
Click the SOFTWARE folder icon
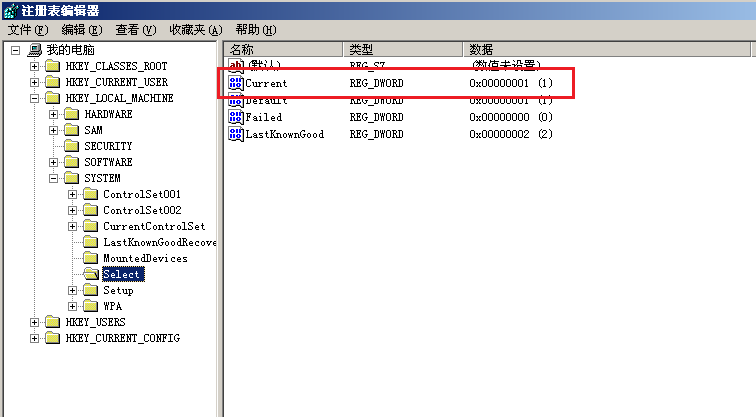71,162
